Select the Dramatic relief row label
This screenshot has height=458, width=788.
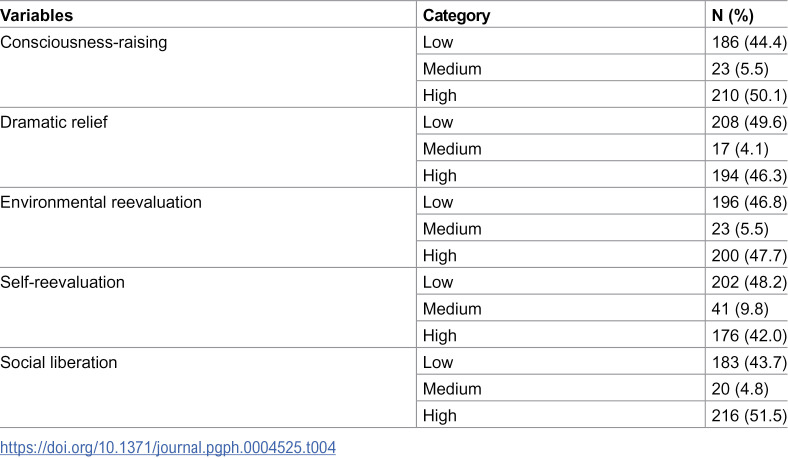(x=54, y=122)
